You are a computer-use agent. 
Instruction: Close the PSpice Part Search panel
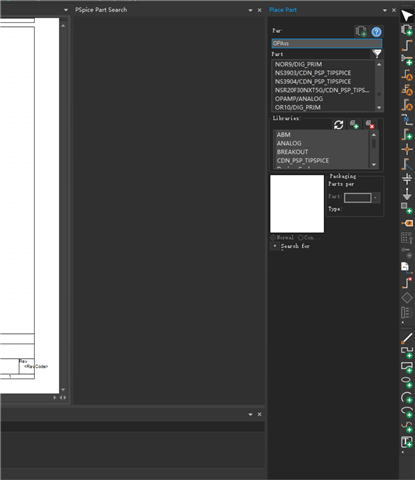click(260, 10)
